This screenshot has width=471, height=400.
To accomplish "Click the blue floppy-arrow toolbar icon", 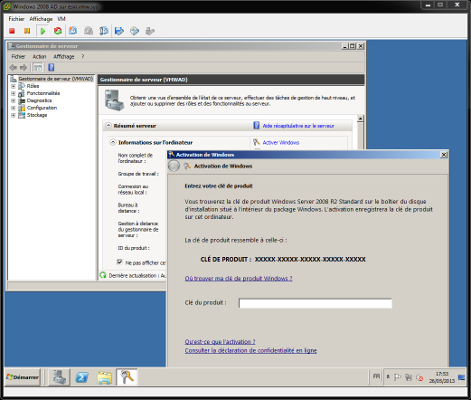I will point(119,31).
